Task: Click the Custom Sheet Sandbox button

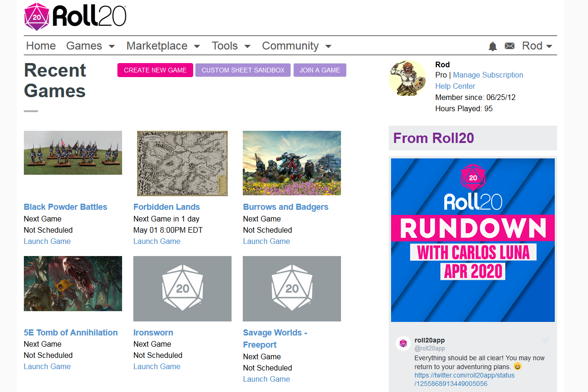Action: (x=243, y=70)
